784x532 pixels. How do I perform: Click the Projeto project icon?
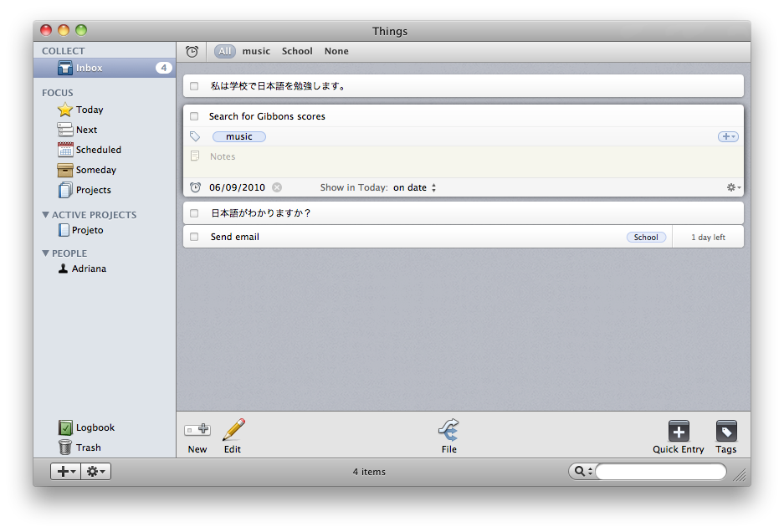(x=64, y=230)
